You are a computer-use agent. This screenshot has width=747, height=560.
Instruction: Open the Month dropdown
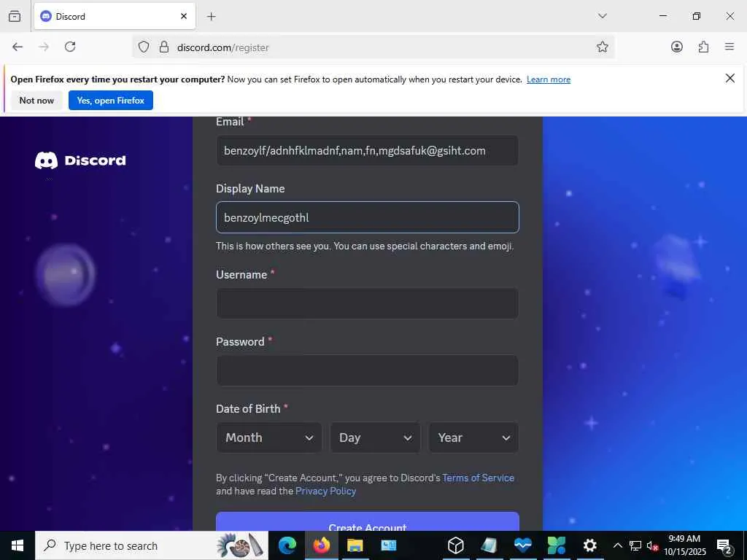269,437
